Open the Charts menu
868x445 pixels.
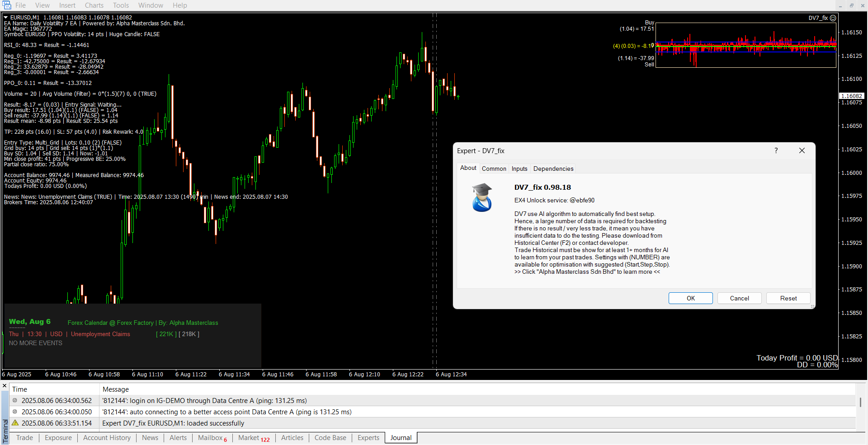click(x=94, y=5)
